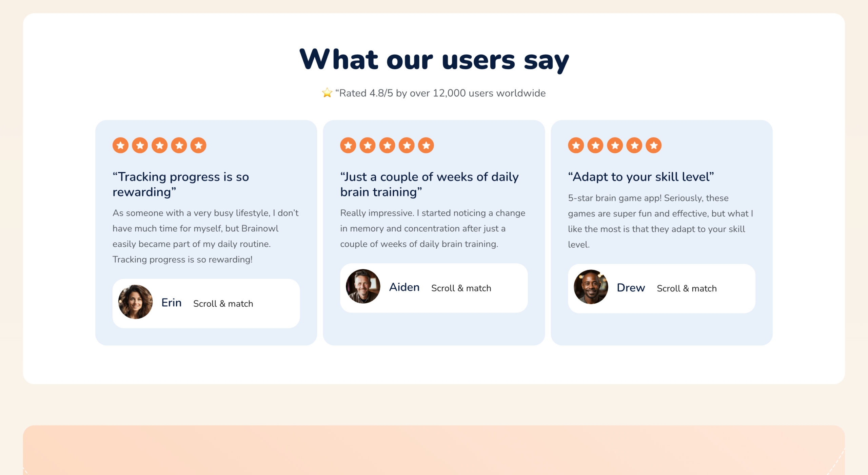Click the fifth star in Drew's review
868x475 pixels.
click(654, 146)
